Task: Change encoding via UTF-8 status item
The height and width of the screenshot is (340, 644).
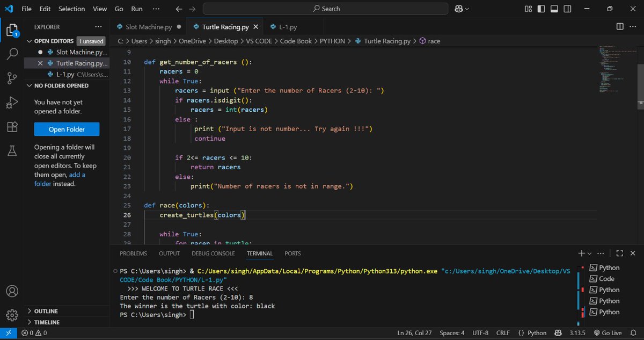Action: tap(480, 333)
